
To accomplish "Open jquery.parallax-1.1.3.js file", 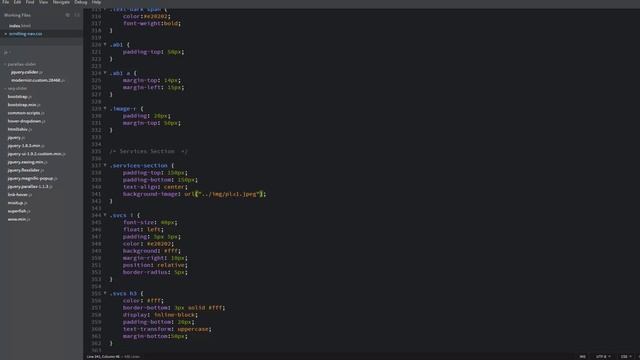I will (29, 187).
